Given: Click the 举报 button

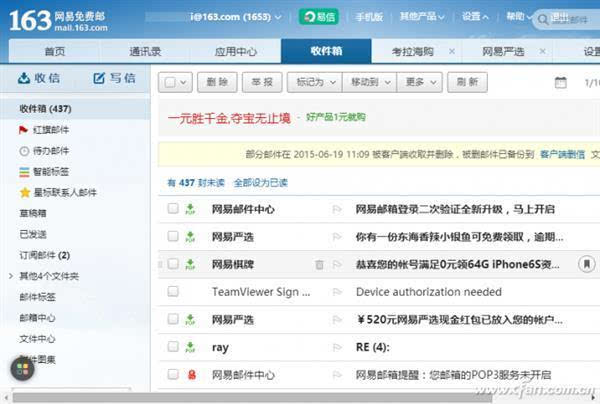Looking at the screenshot, I should (x=262, y=82).
